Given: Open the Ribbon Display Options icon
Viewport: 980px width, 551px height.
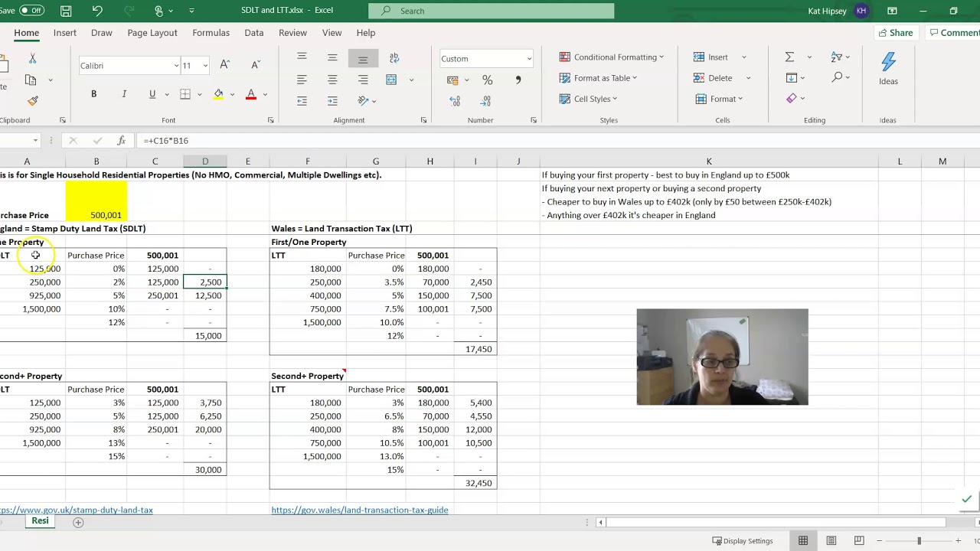Looking at the screenshot, I should click(892, 11).
